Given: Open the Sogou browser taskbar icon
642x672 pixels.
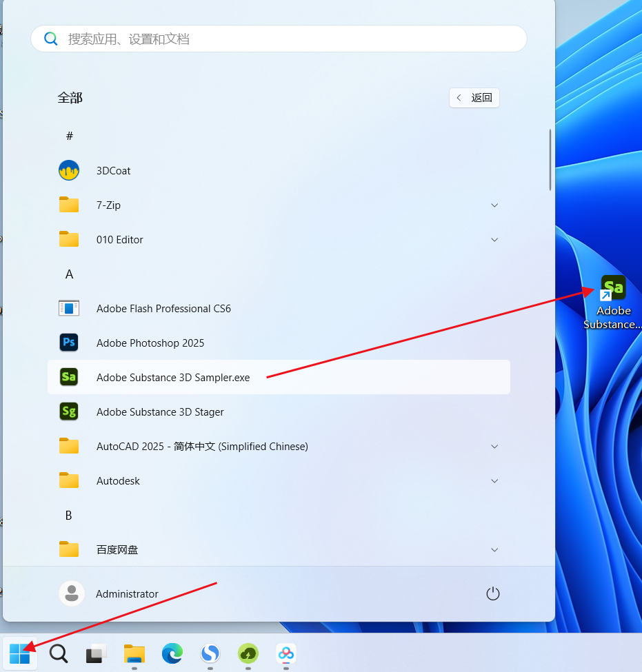Looking at the screenshot, I should pos(210,653).
